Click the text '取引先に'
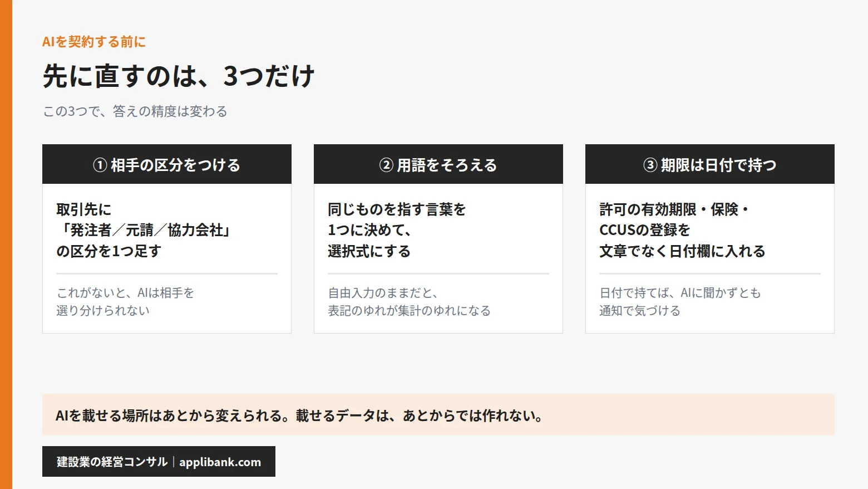Viewport: 868px width, 489px height. click(84, 209)
